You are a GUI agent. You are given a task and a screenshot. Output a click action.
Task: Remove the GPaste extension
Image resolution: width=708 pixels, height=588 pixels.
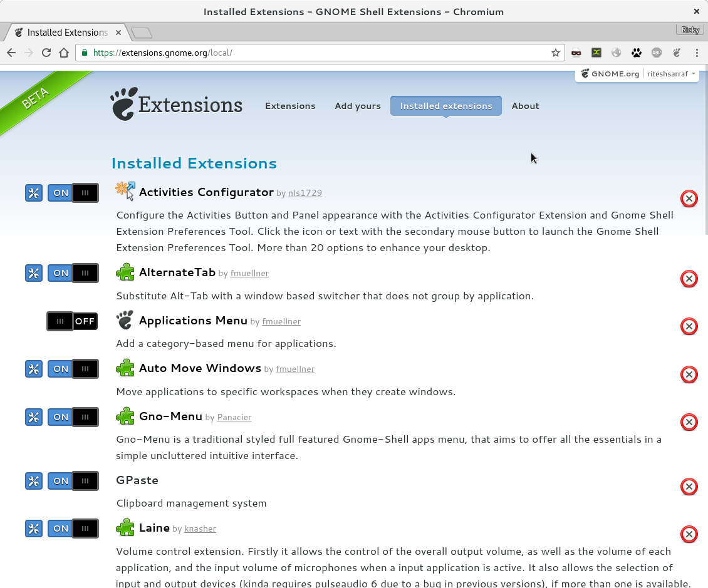[689, 487]
